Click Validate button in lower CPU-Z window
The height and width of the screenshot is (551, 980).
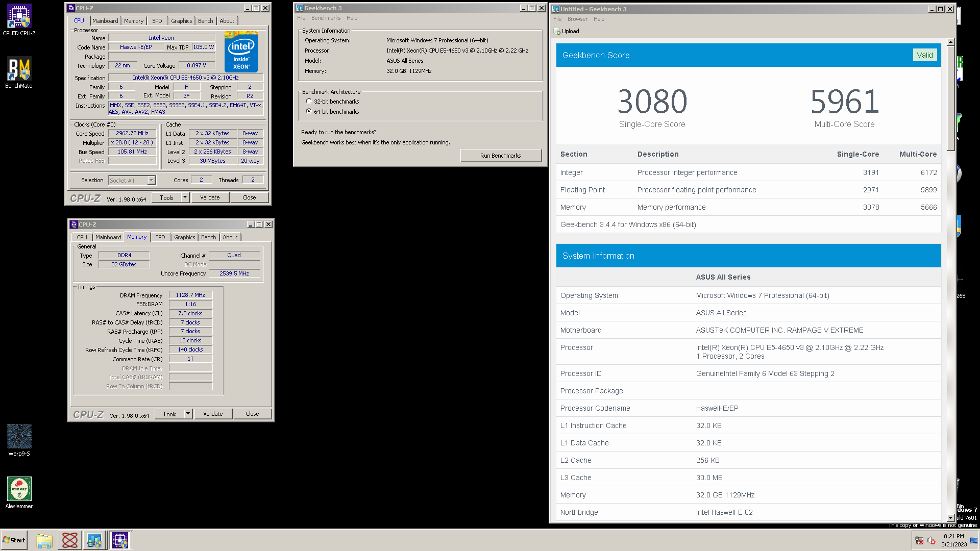click(x=213, y=414)
